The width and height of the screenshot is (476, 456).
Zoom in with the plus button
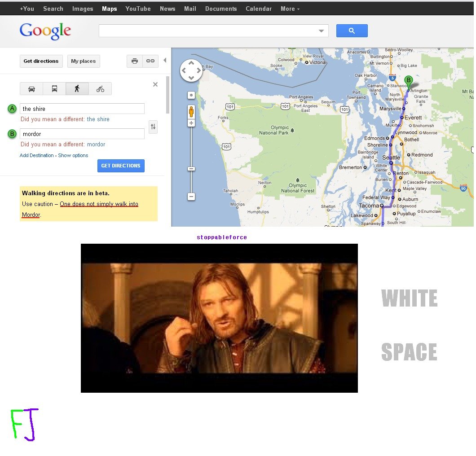click(x=191, y=123)
